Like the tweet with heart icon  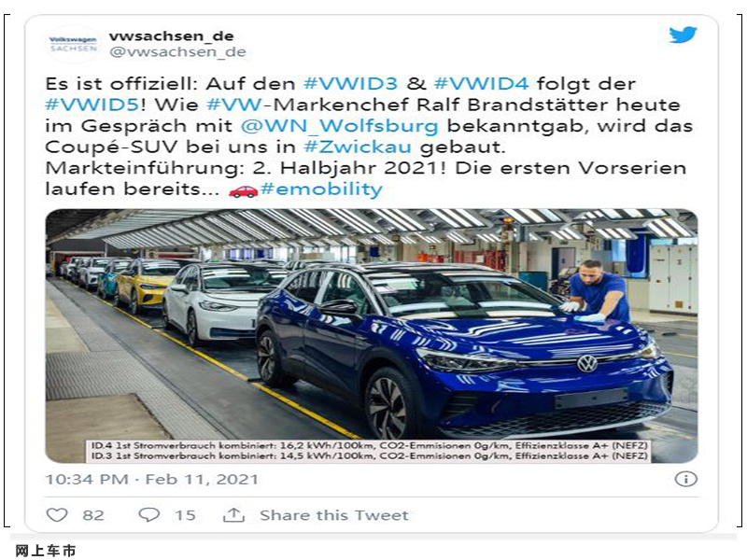click(x=57, y=515)
